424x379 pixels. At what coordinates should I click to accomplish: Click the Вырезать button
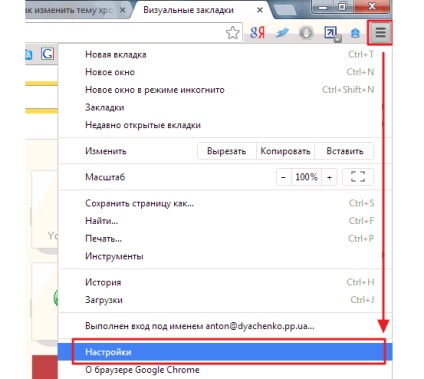coord(227,151)
